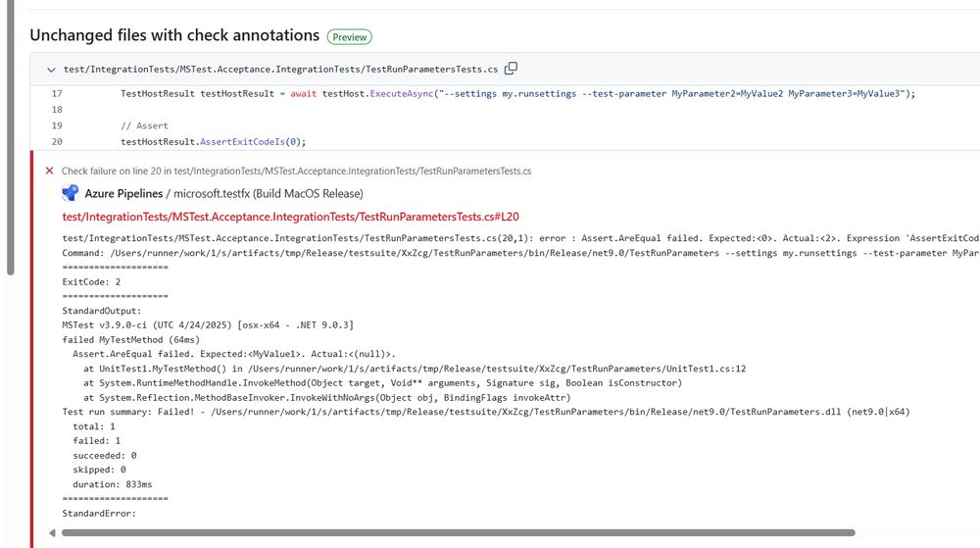
Task: Click the red X check failure icon
Action: pos(49,171)
